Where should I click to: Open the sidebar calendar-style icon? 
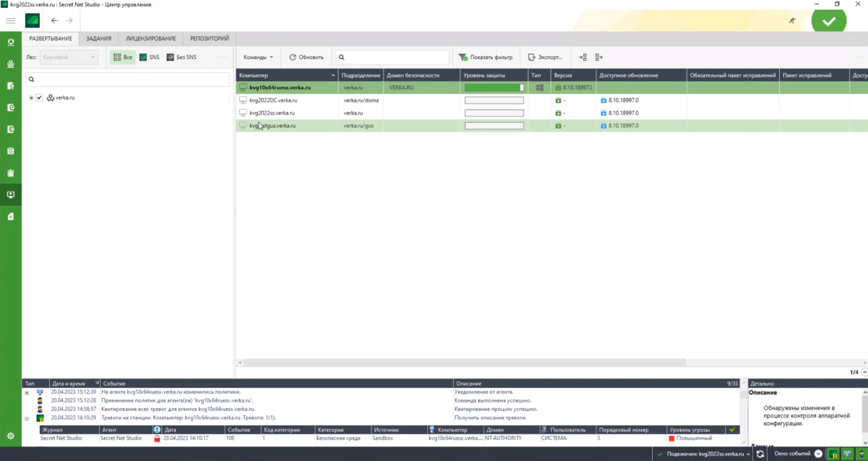11,151
